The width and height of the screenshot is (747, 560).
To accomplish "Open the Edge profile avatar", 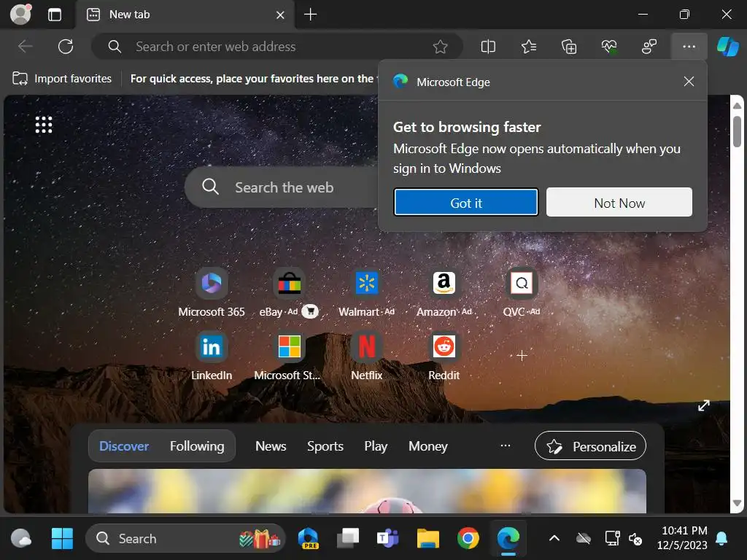I will coord(20,14).
